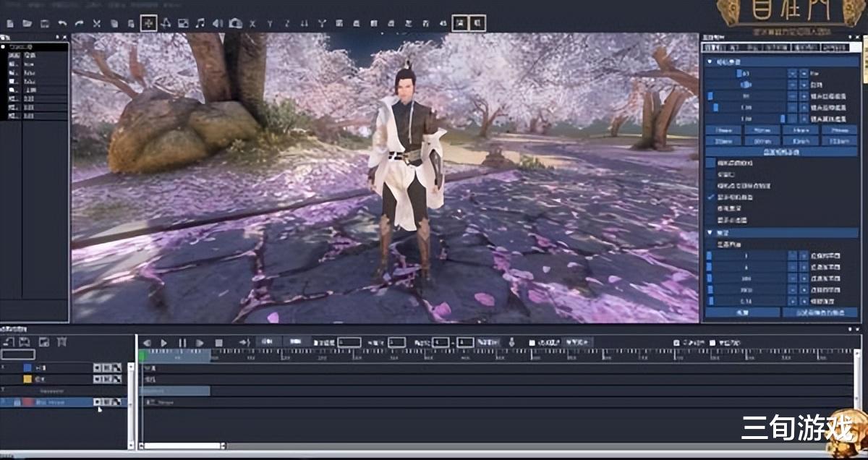Collapse the second section in right panel

710,233
